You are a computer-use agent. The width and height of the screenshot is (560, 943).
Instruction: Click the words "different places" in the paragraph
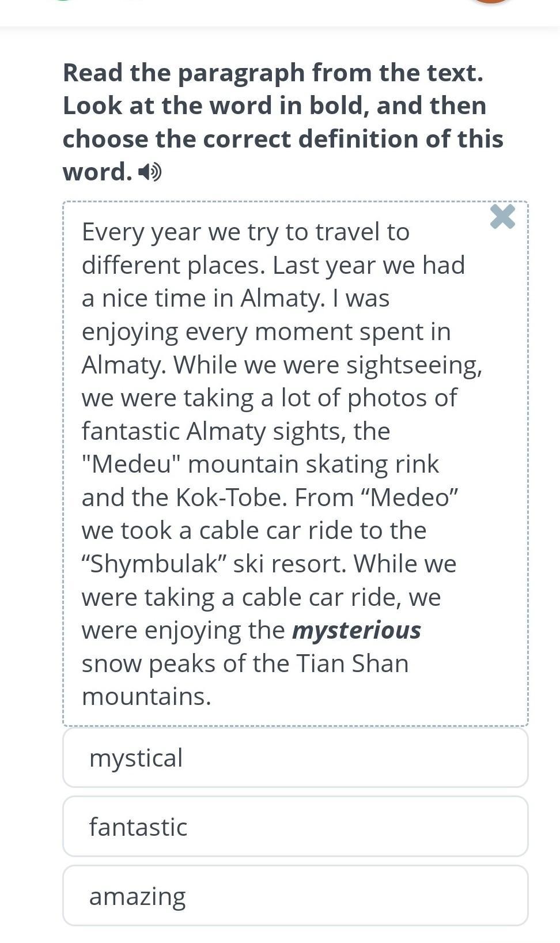pos(173,265)
